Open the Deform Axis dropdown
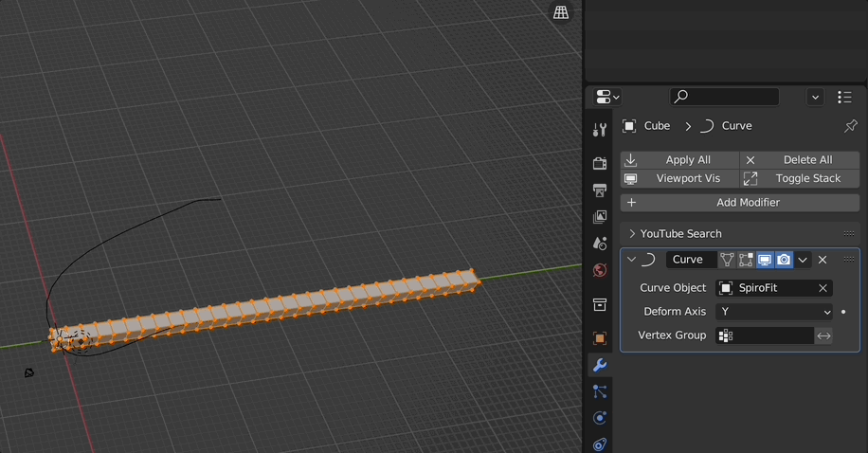This screenshot has height=453, width=868. pyautogui.click(x=774, y=312)
